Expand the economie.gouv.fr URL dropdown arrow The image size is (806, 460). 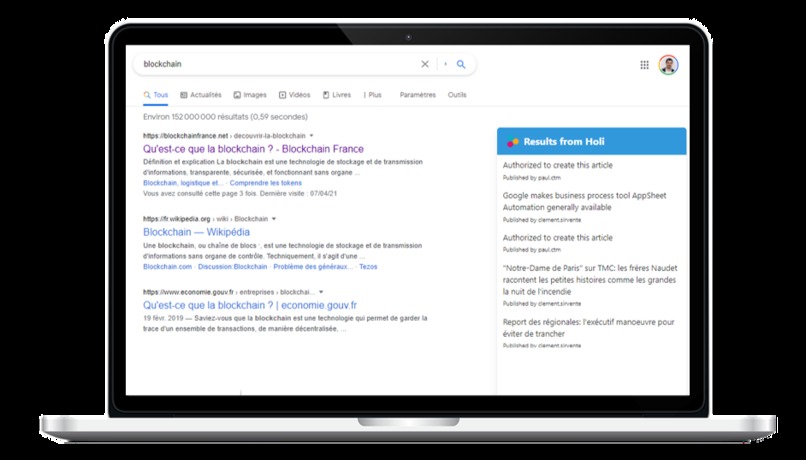321,292
